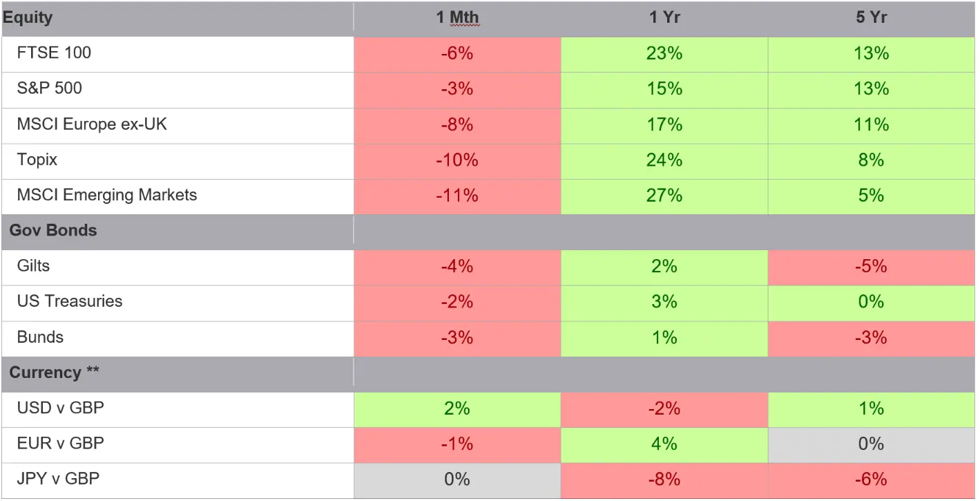Click the 1 Mth column header
980x501 pixels.
pyautogui.click(x=457, y=18)
